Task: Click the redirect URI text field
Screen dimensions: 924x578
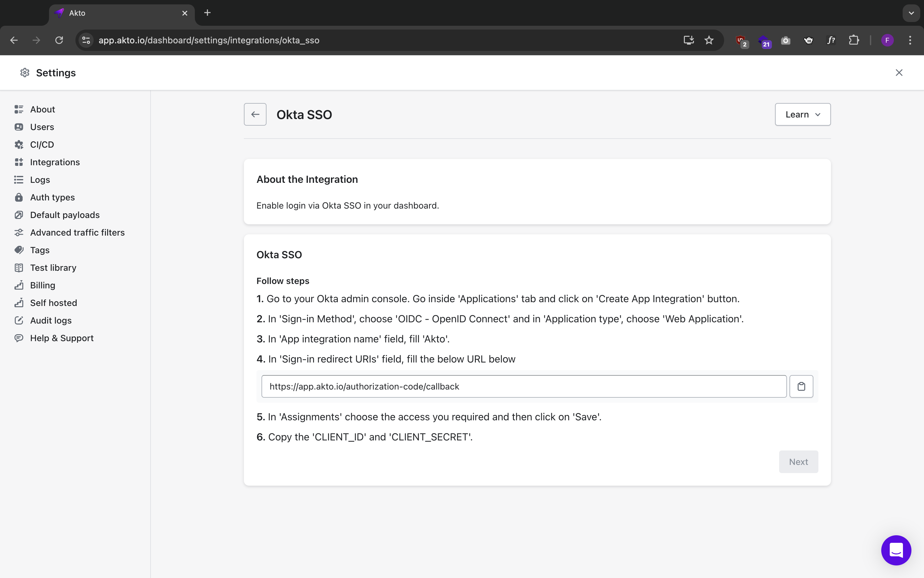Action: coord(524,386)
